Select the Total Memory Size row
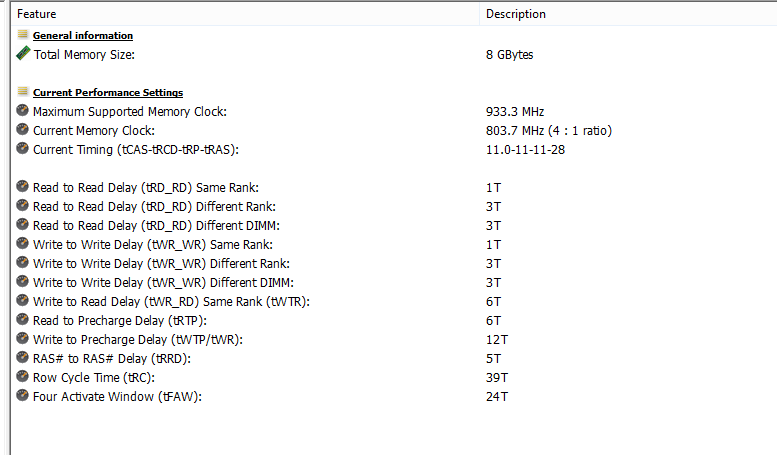 pyautogui.click(x=394, y=55)
